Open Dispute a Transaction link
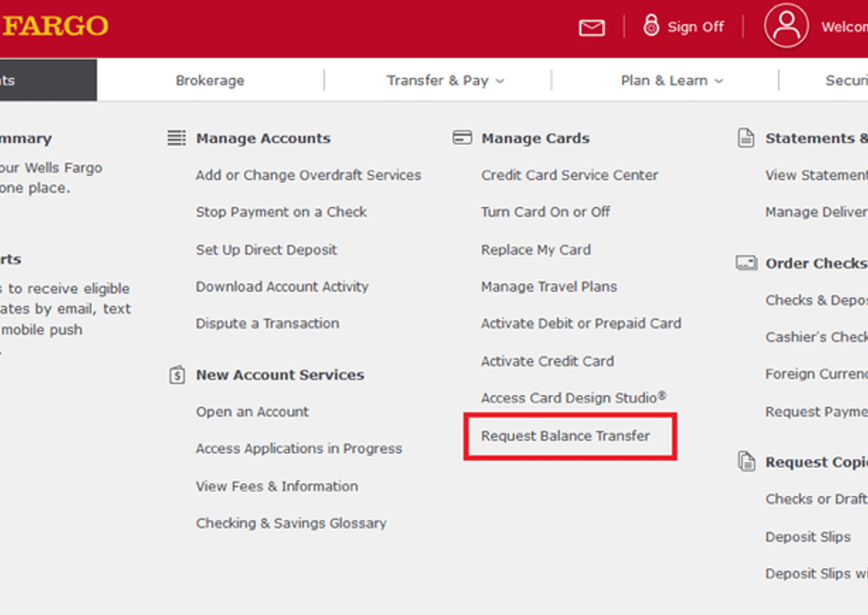Viewport: 868px width, 615px height. coord(267,323)
